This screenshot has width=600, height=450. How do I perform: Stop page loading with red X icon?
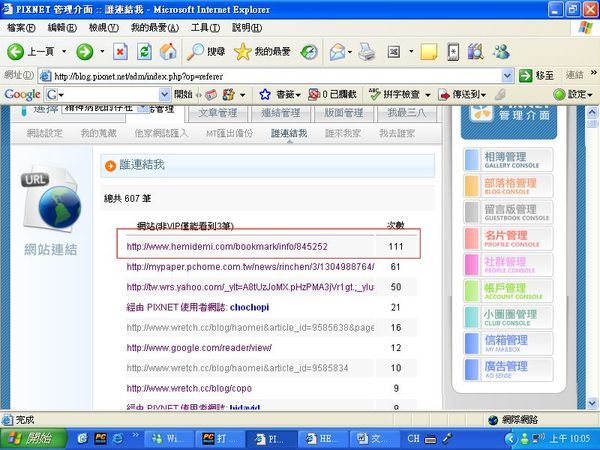point(120,52)
